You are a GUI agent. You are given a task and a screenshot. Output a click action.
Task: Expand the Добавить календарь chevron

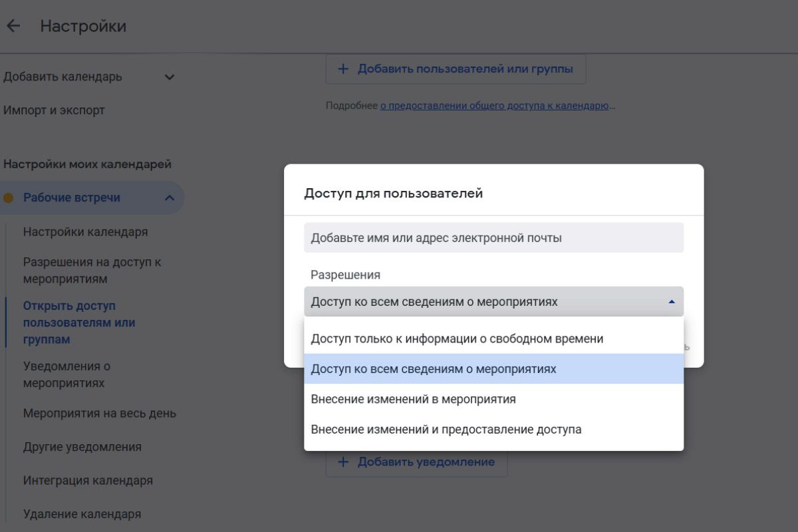pos(170,77)
